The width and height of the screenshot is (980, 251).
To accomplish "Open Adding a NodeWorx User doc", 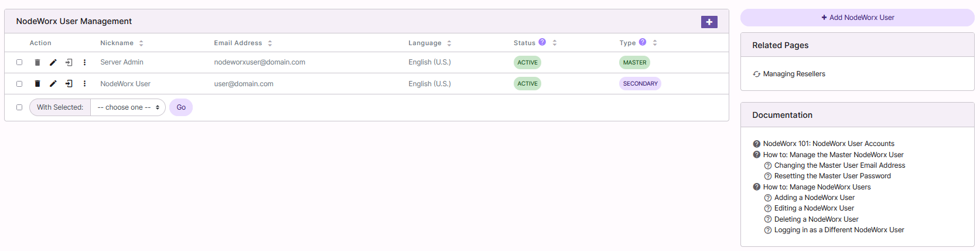I will pos(814,198).
